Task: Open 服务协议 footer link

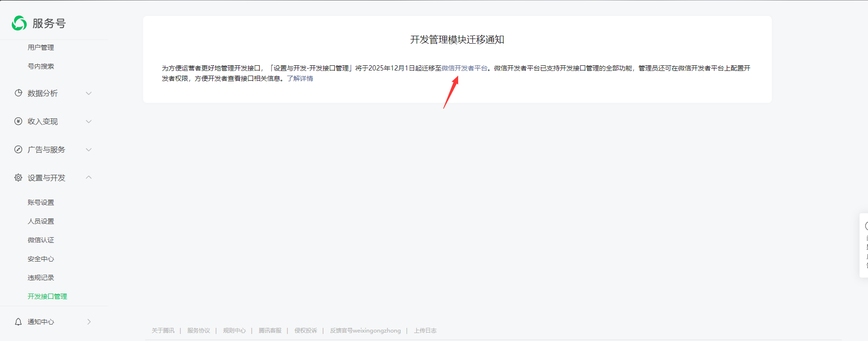Action: pyautogui.click(x=199, y=331)
